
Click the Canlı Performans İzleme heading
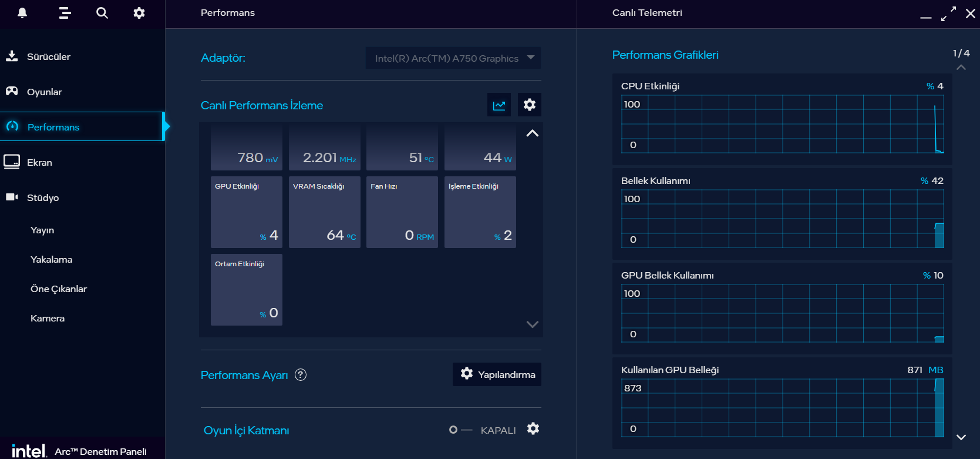(x=262, y=105)
